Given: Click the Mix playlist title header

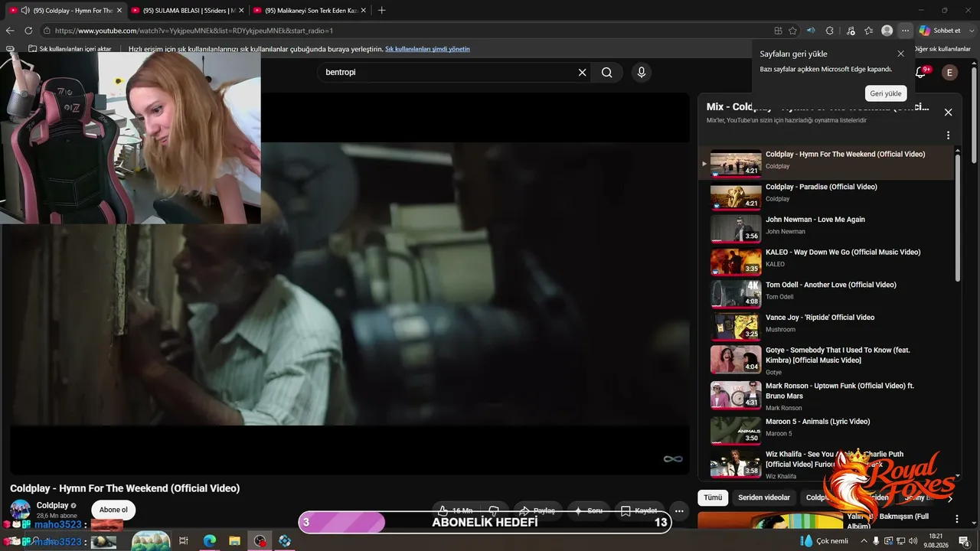Looking at the screenshot, I should click(x=818, y=107).
